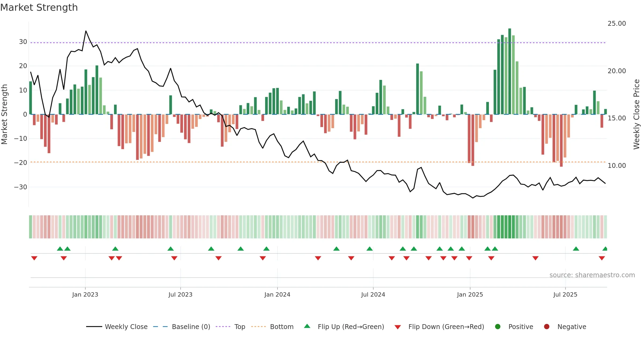This screenshot has width=644, height=362.
Task: Toggle the Weekly Close legend entry
Action: [117, 327]
